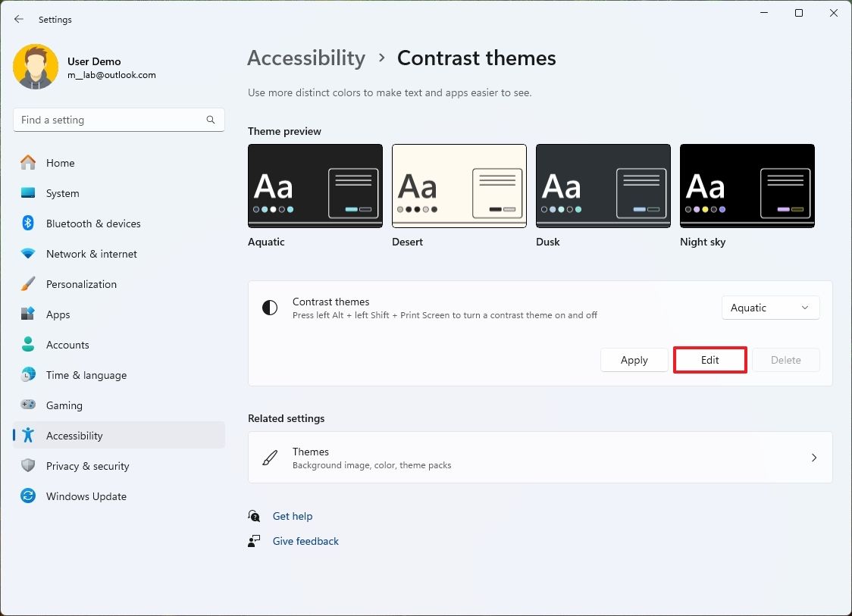Select the Privacy & security icon
Viewport: 852px width, 616px height.
point(30,466)
